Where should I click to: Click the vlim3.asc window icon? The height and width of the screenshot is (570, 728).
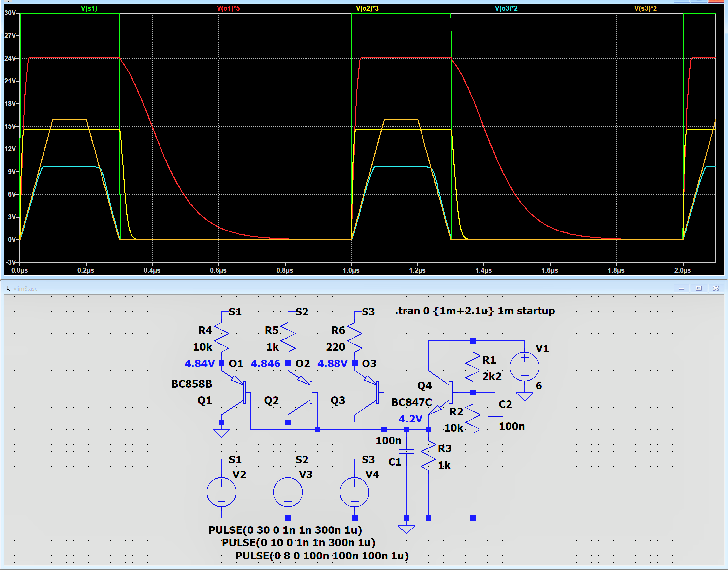click(x=8, y=288)
